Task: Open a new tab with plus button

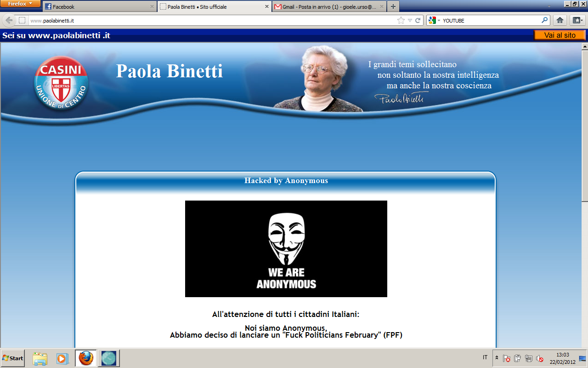Action: coord(393,7)
